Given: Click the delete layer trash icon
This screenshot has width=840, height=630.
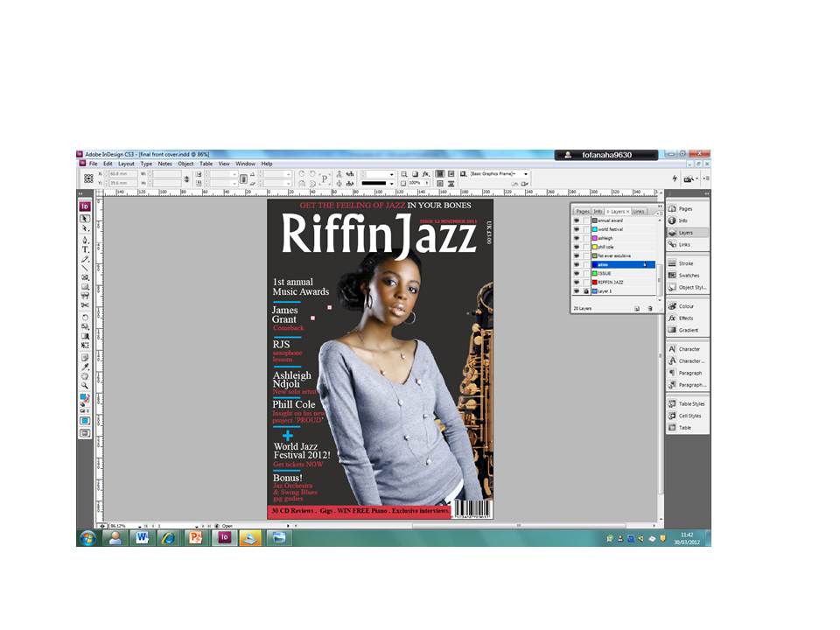Looking at the screenshot, I should click(650, 309).
